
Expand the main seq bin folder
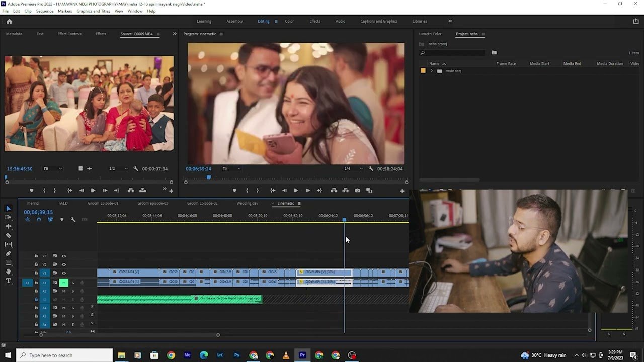pyautogui.click(x=432, y=71)
